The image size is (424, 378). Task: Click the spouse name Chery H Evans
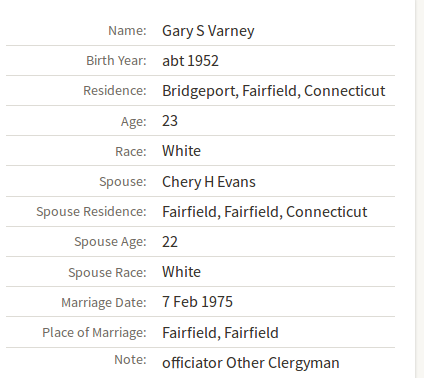(x=209, y=182)
